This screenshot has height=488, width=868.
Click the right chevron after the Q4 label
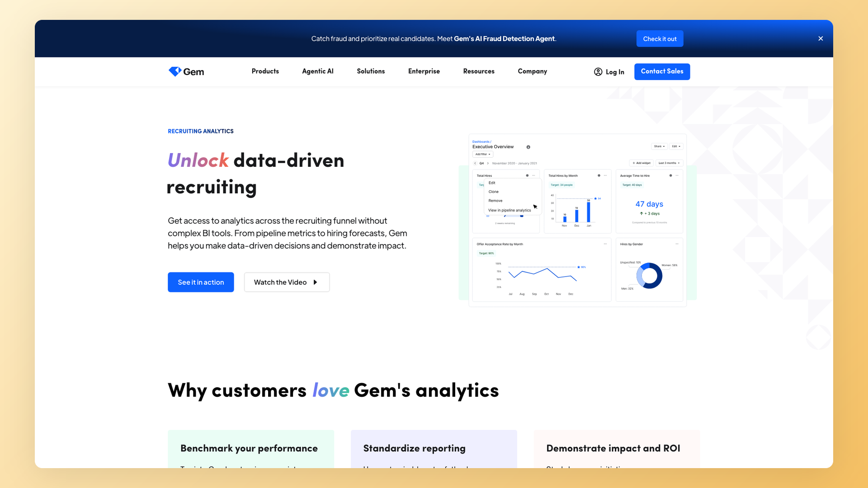pyautogui.click(x=488, y=163)
